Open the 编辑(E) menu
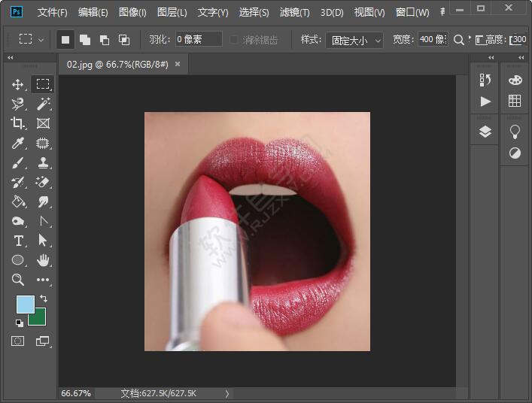This screenshot has width=532, height=403. point(93,13)
